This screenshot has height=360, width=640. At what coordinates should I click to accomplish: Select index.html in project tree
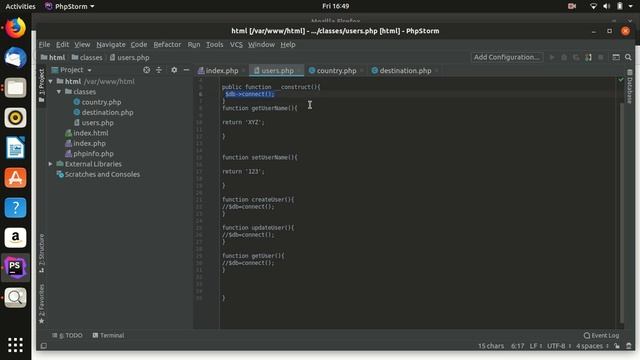pyautogui.click(x=91, y=133)
